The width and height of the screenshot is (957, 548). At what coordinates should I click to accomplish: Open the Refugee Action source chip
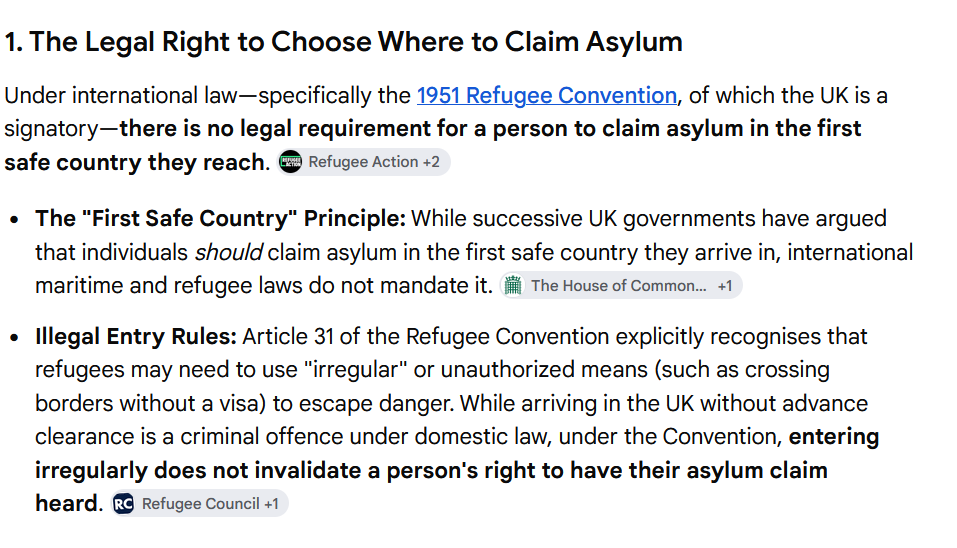363,162
